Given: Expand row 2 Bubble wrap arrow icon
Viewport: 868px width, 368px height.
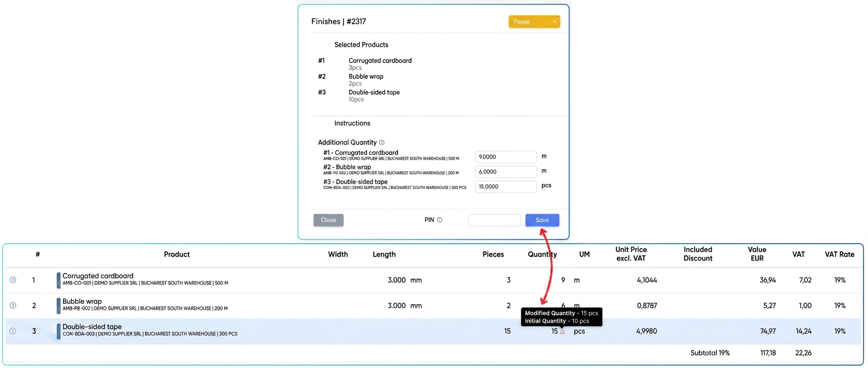Looking at the screenshot, I should (x=13, y=306).
